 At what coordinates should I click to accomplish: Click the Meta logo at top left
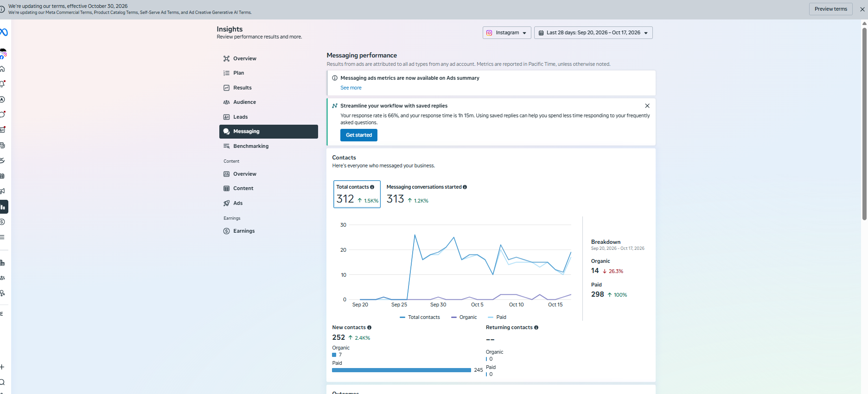coord(4,32)
